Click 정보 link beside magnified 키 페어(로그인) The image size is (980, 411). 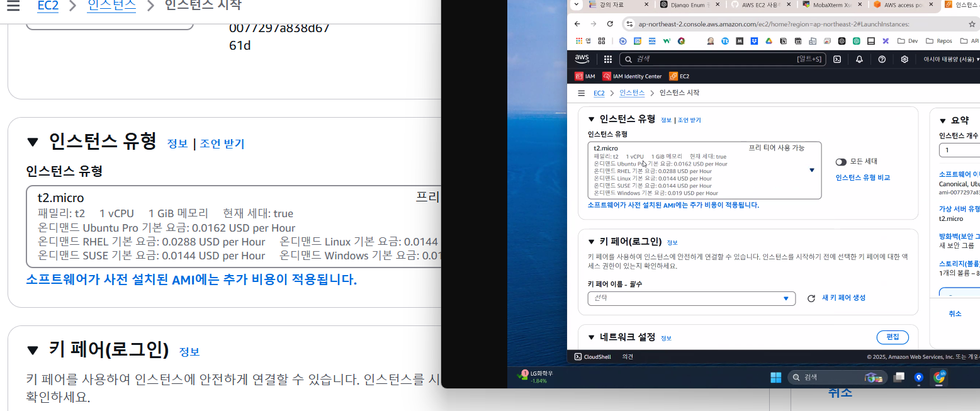[x=189, y=351]
